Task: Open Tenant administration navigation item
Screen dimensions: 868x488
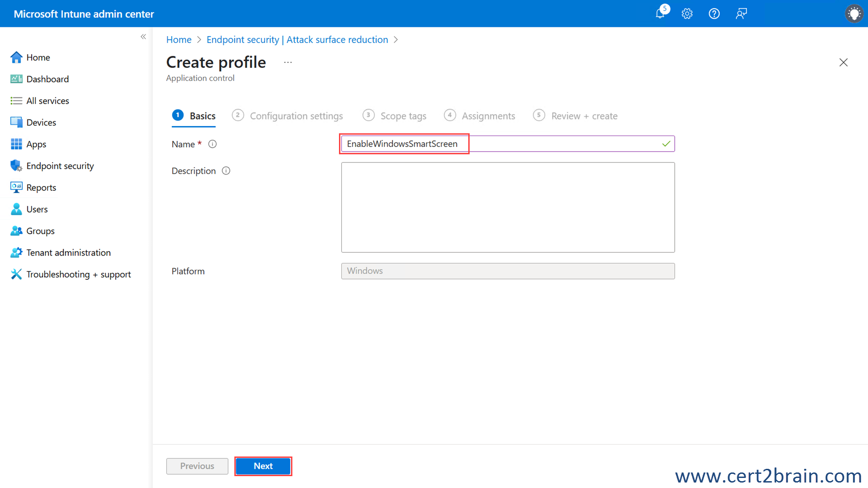Action: pos(69,252)
